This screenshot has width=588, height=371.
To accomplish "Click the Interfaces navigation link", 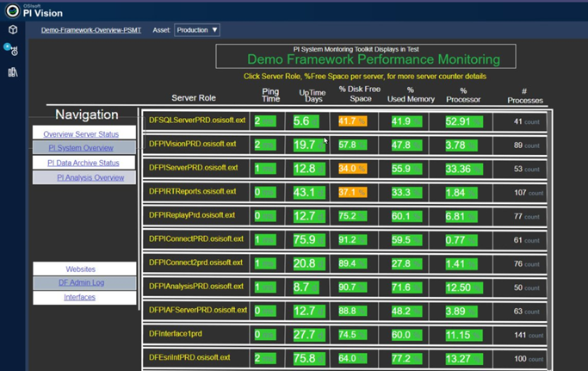I will pos(80,297).
